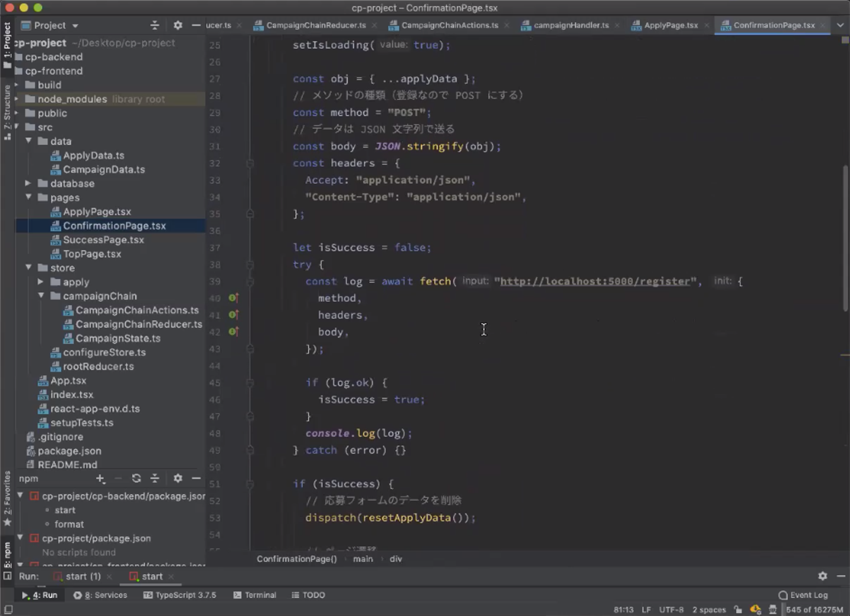Image resolution: width=850 pixels, height=616 pixels.
Task: Click the override gutter icon on line 40
Action: tap(233, 298)
